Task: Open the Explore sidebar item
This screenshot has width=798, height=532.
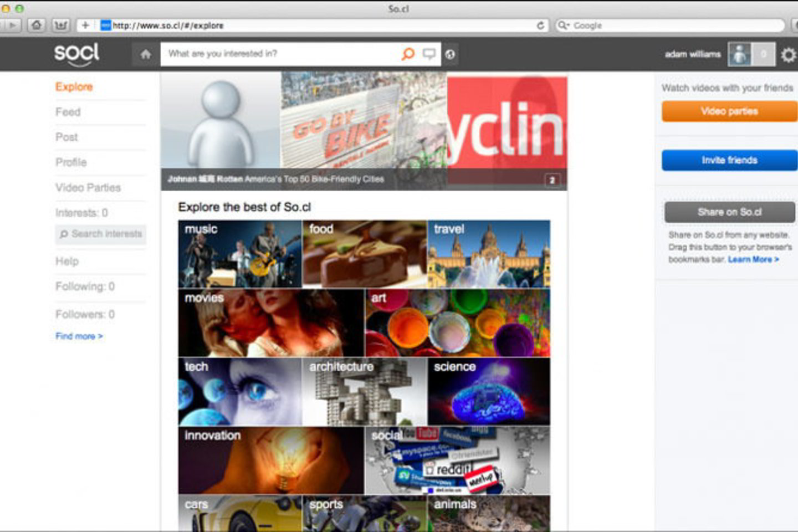Action: 74,87
